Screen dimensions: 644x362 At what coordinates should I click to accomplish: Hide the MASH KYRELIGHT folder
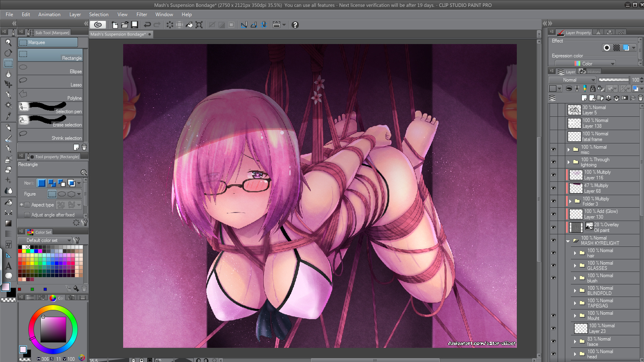pos(553,240)
